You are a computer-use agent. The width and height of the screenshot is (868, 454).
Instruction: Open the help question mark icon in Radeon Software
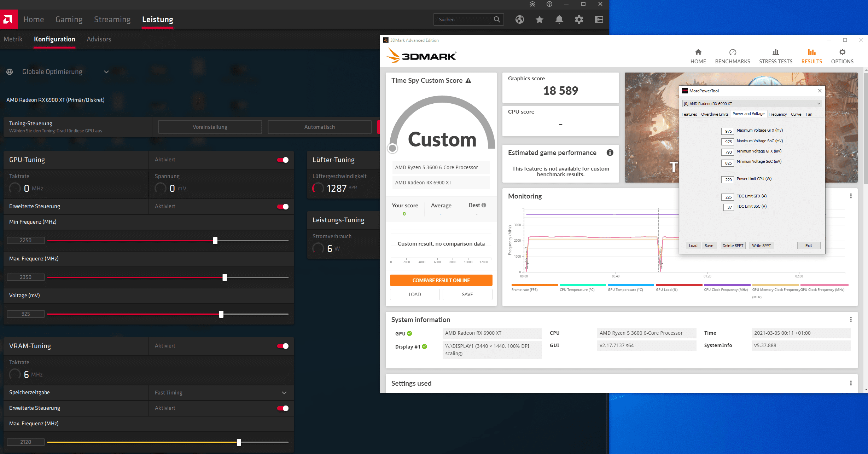549,4
